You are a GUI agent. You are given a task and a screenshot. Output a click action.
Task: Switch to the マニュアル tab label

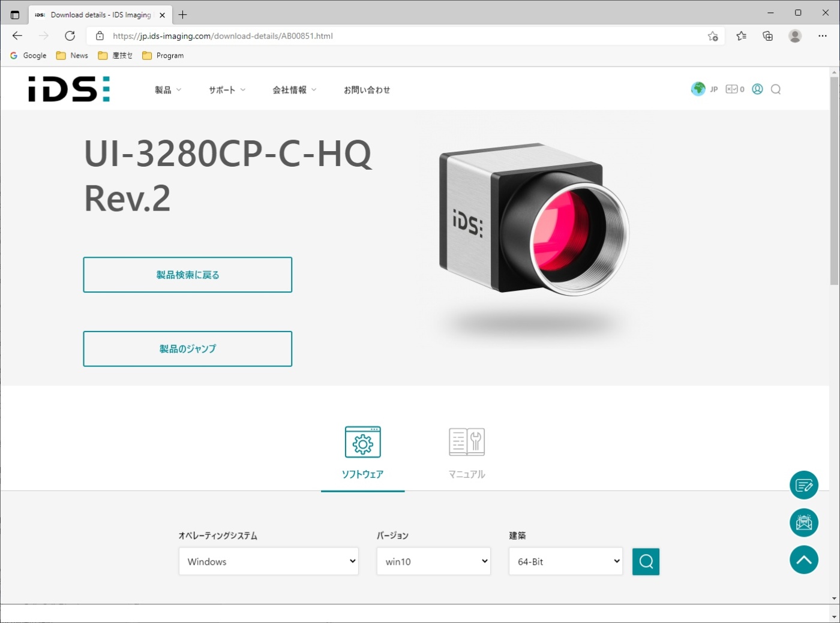tap(467, 474)
